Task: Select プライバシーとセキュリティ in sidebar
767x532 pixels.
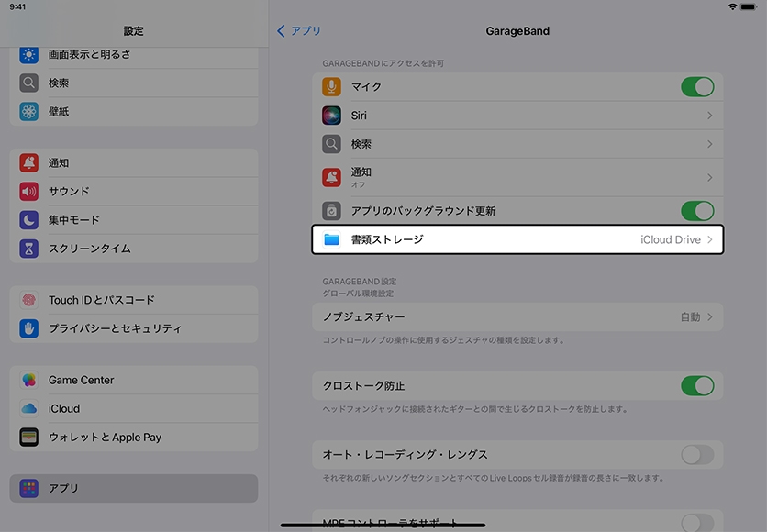Action: (115, 328)
